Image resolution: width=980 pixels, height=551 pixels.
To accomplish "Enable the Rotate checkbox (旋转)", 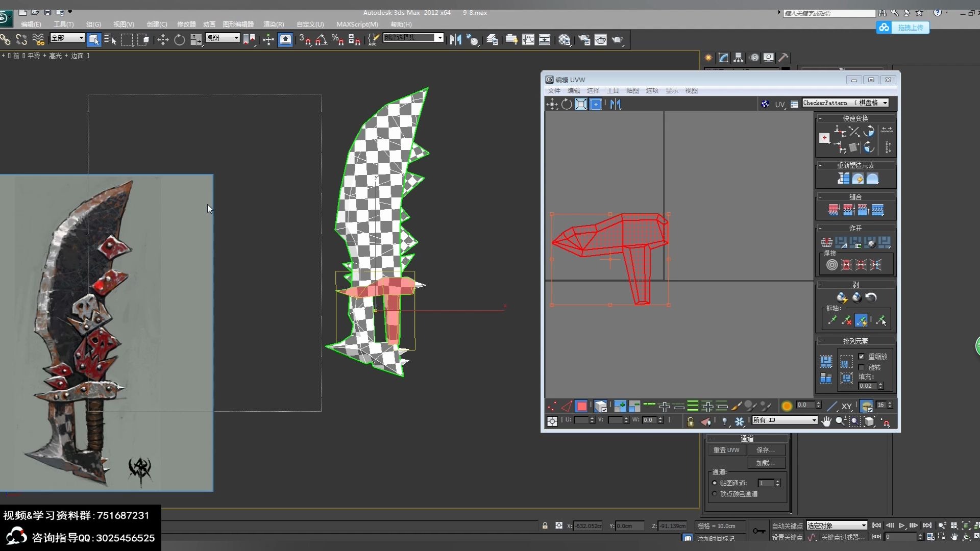I will pos(862,367).
